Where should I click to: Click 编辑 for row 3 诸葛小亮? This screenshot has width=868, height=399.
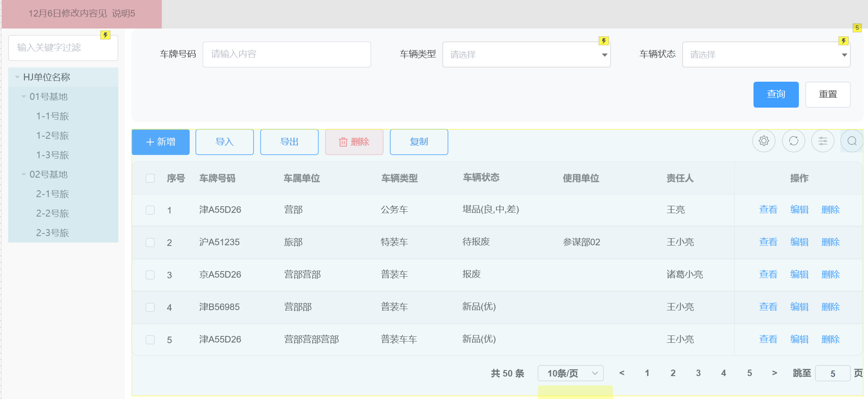[x=799, y=275]
